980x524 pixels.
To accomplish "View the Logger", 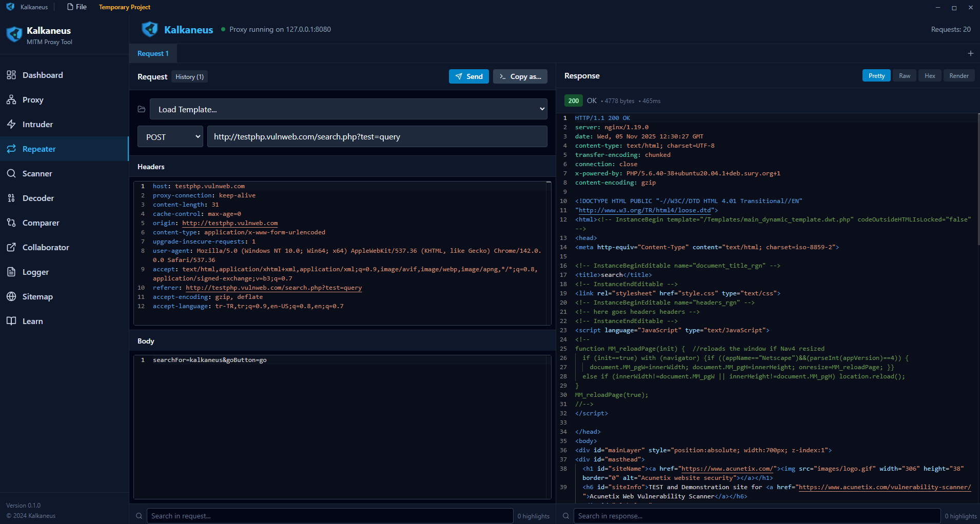I will coord(35,272).
